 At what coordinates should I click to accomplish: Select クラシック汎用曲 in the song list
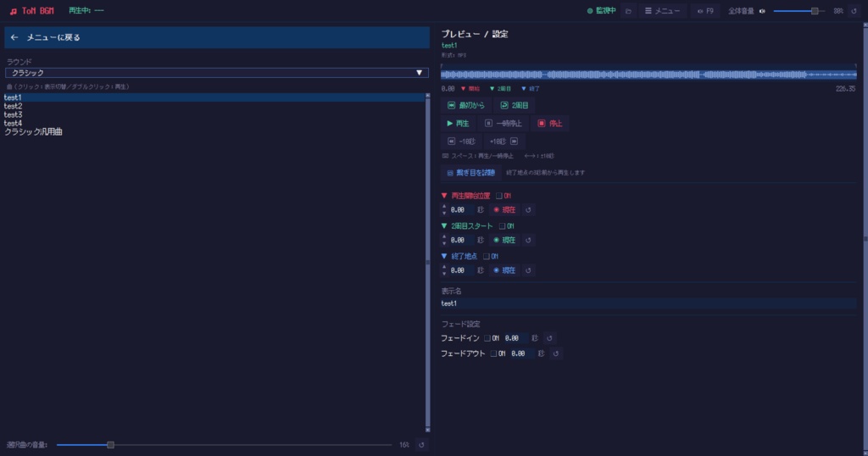pos(214,131)
